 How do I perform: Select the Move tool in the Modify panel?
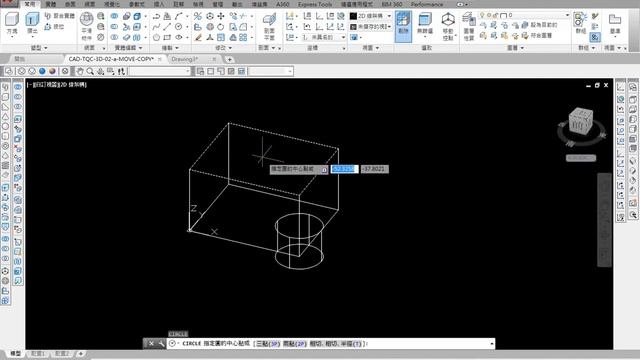pos(221,16)
